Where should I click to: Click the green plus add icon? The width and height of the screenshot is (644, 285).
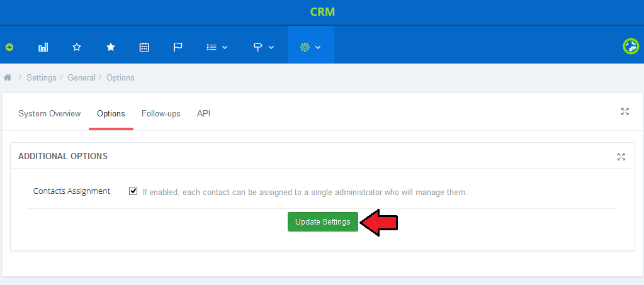(9, 48)
